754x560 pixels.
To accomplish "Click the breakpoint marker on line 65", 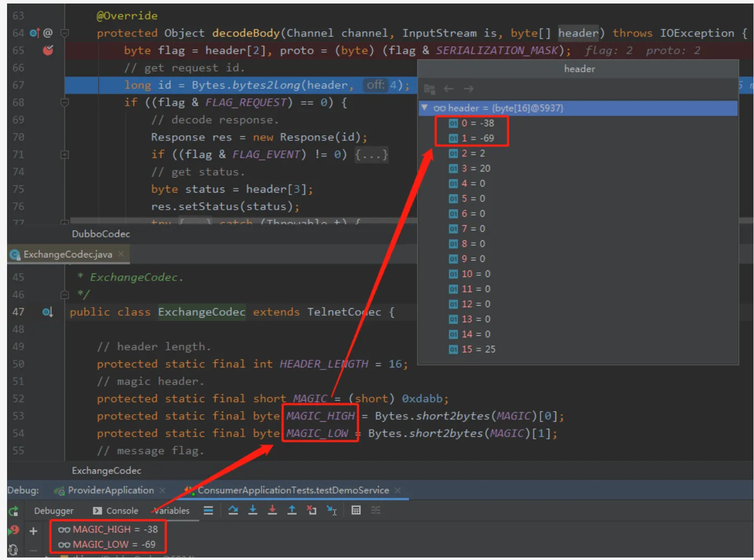I will click(x=48, y=50).
